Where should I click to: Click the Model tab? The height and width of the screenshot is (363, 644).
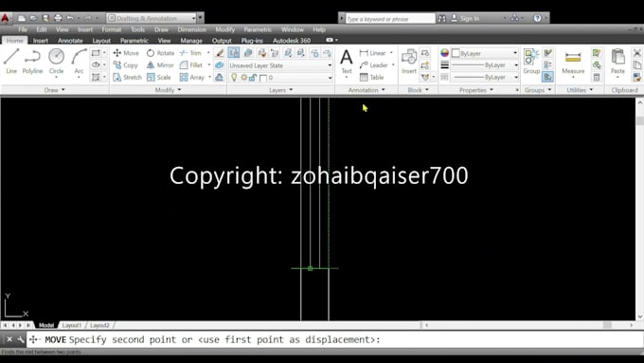click(46, 325)
